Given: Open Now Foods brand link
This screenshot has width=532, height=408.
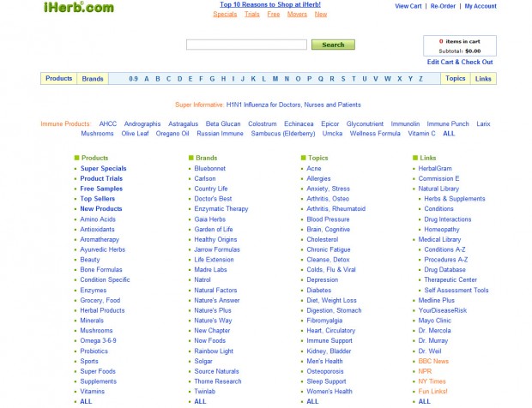Looking at the screenshot, I should click(x=209, y=340).
